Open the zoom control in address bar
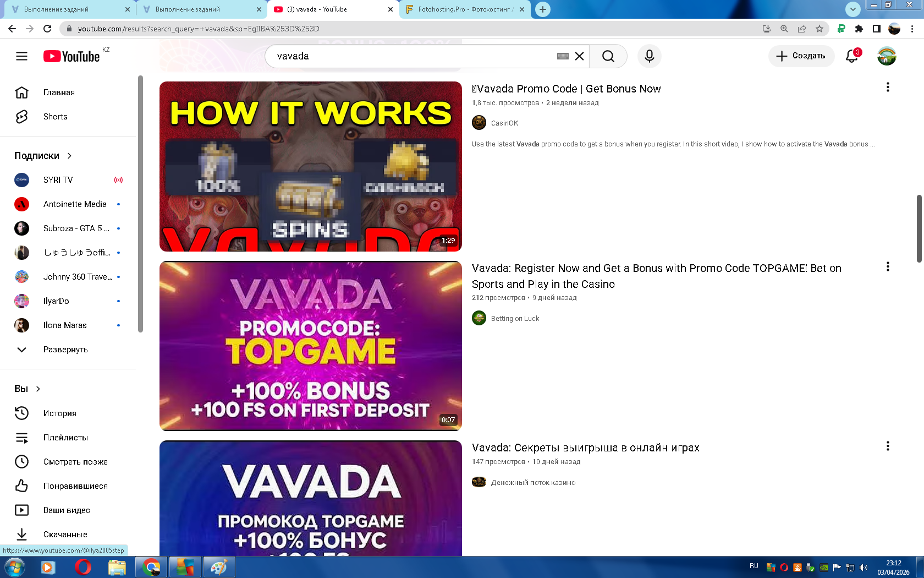Image resolution: width=924 pixels, height=578 pixels. pos(784,29)
